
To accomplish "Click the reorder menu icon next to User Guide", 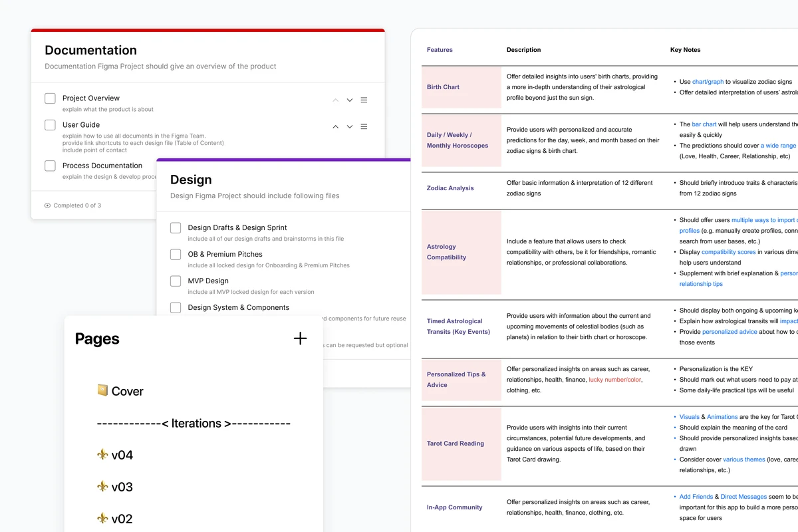I will (364, 126).
